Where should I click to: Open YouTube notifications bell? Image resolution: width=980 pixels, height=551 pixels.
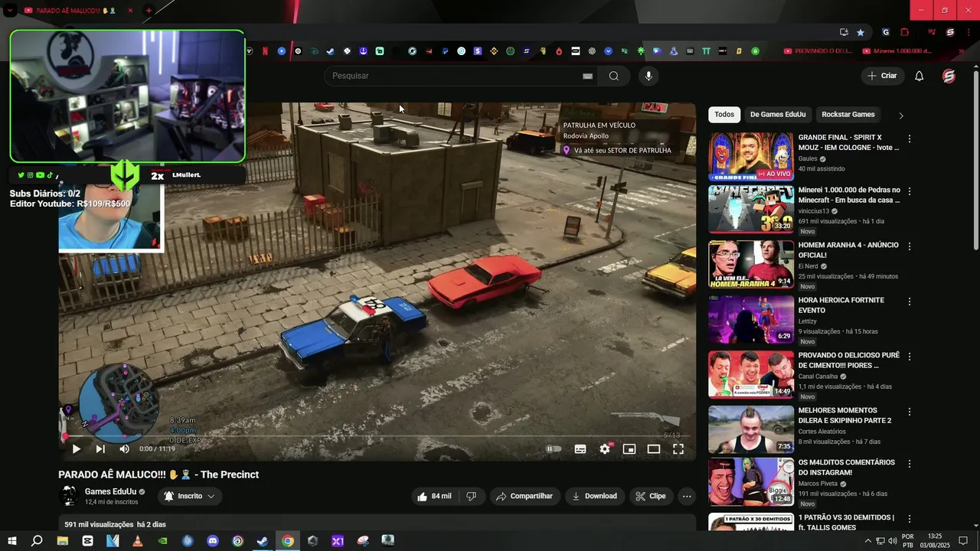point(920,76)
